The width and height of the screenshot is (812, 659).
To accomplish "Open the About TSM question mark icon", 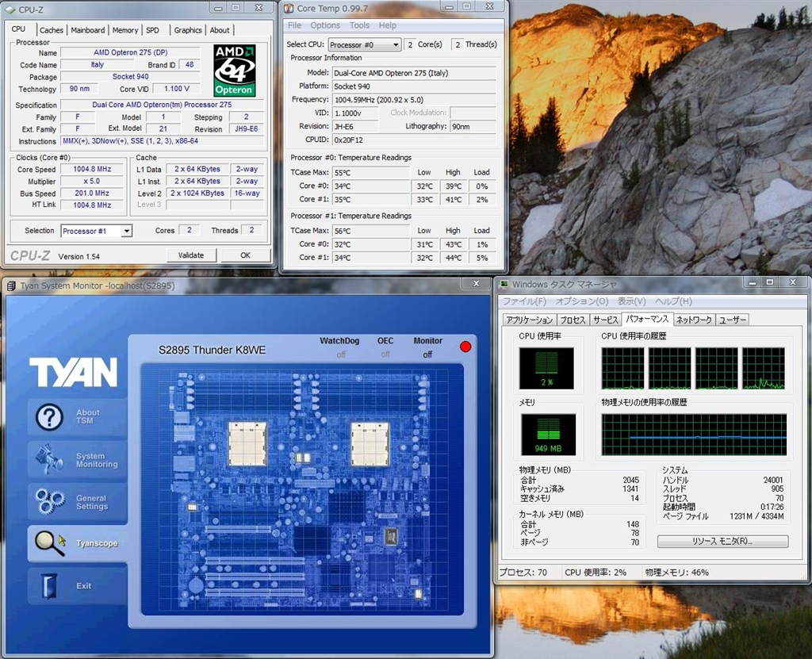I will [x=49, y=416].
